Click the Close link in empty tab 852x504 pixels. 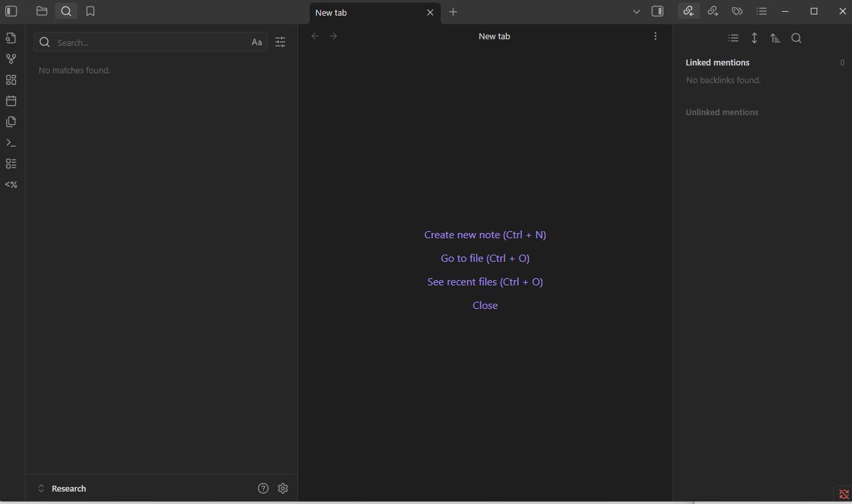[485, 305]
